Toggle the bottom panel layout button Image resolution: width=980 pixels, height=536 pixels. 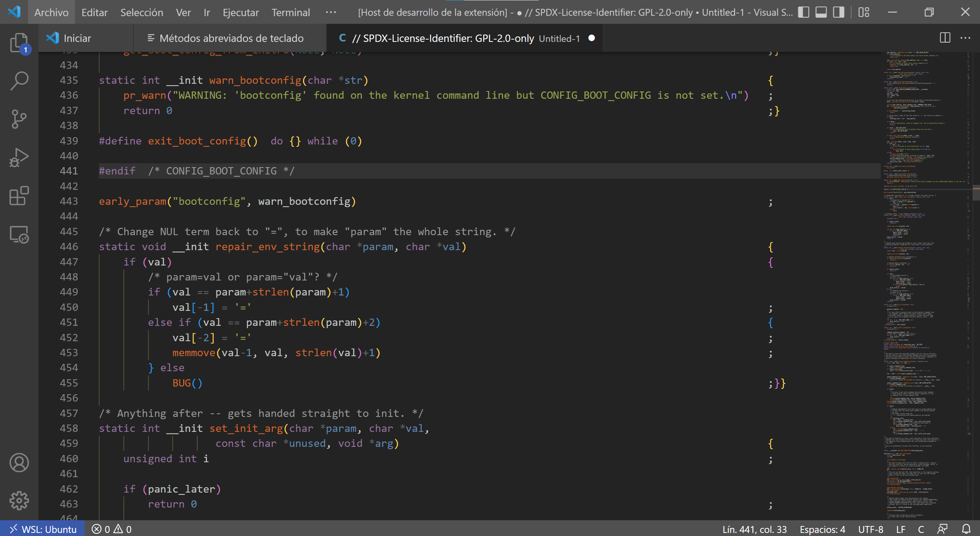[821, 12]
